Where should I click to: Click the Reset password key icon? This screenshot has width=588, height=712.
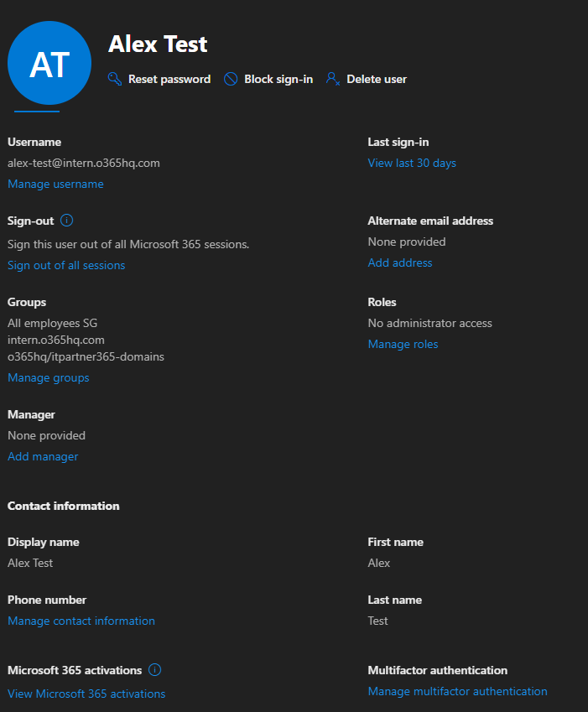[x=116, y=79]
